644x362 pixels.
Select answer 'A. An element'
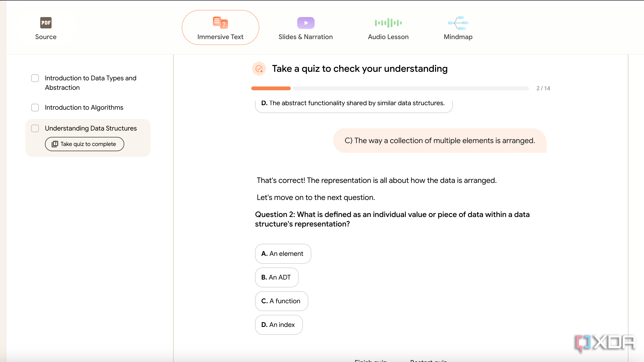(283, 253)
